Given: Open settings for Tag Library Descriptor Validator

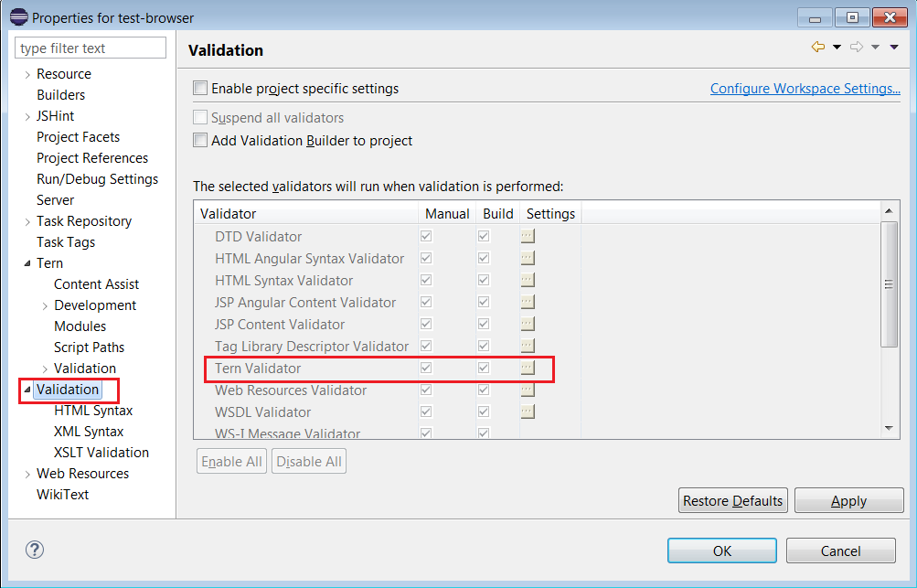Looking at the screenshot, I should 528,346.
